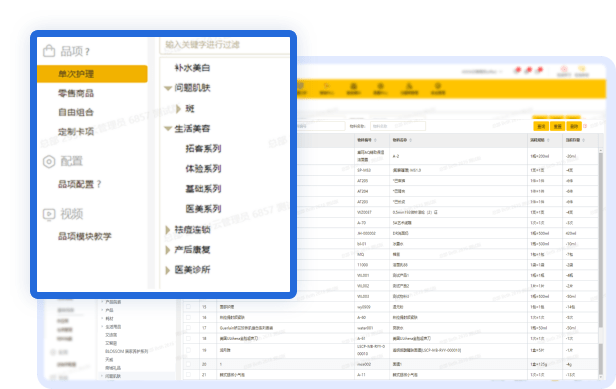Tick the checkbox on table row 18
This screenshot has width=616, height=389.
(189, 338)
